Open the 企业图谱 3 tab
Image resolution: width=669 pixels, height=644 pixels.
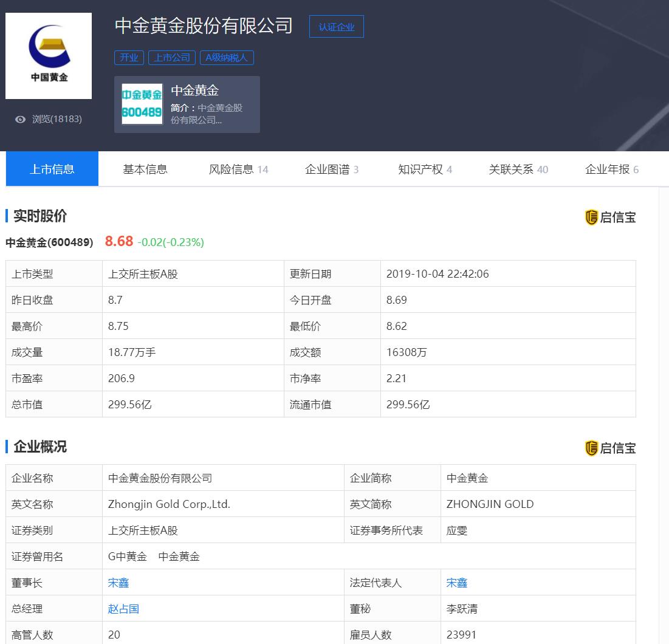[x=332, y=170]
